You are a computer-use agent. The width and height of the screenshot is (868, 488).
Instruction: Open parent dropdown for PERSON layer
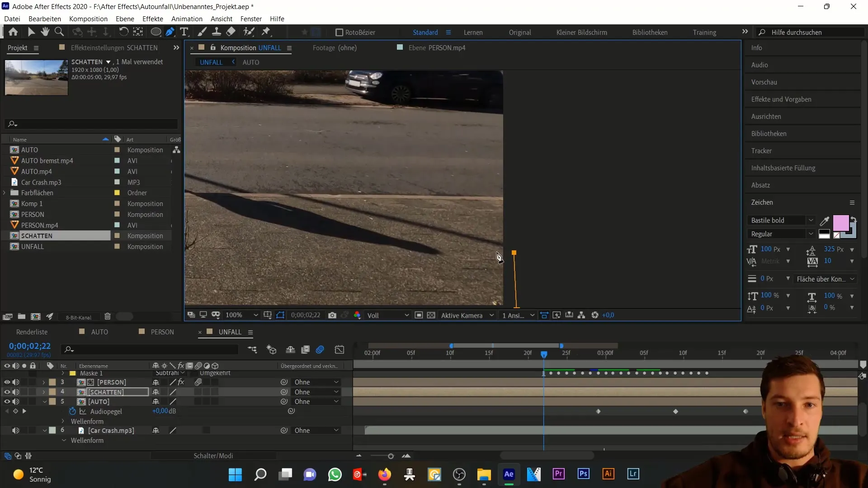[x=316, y=382]
